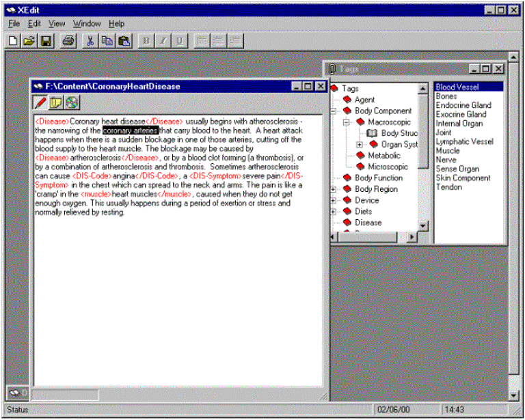
Task: Toggle the Underline formatting button
Action: (x=180, y=41)
